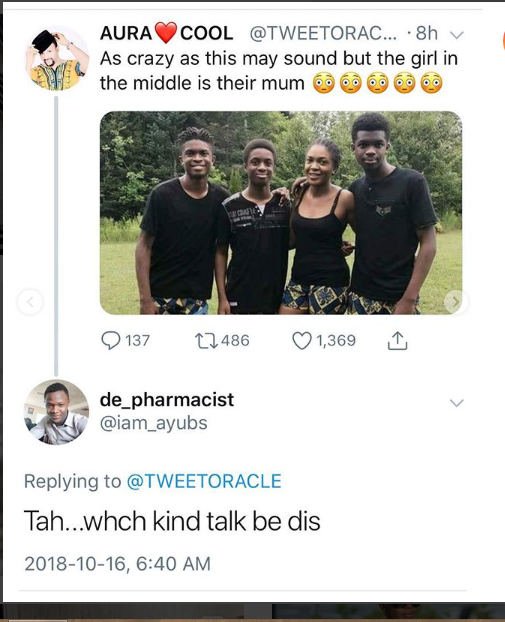Click the reply speech bubble icon
The height and width of the screenshot is (622, 505).
pos(111,341)
